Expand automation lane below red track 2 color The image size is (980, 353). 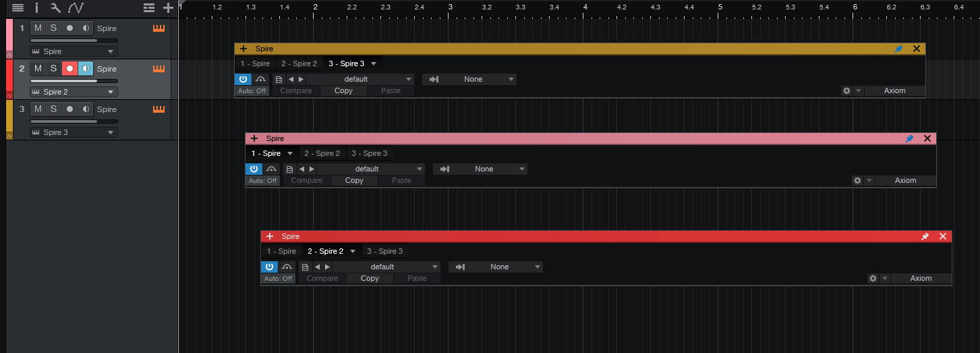click(9, 95)
